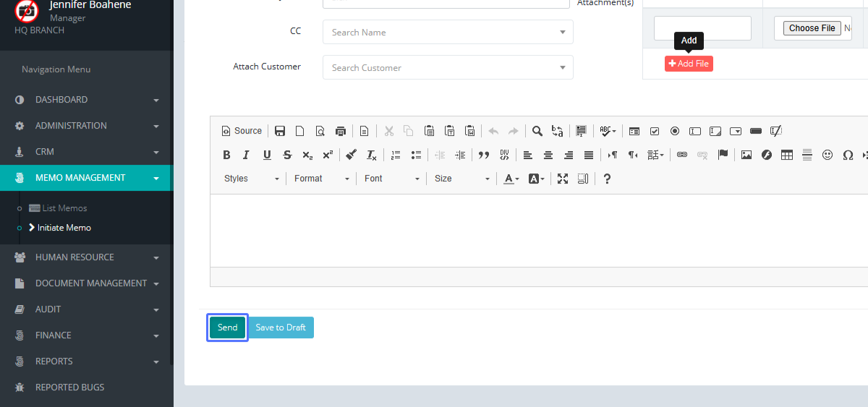
Task: Expand the Attach Customer search dropdown
Action: [448, 67]
